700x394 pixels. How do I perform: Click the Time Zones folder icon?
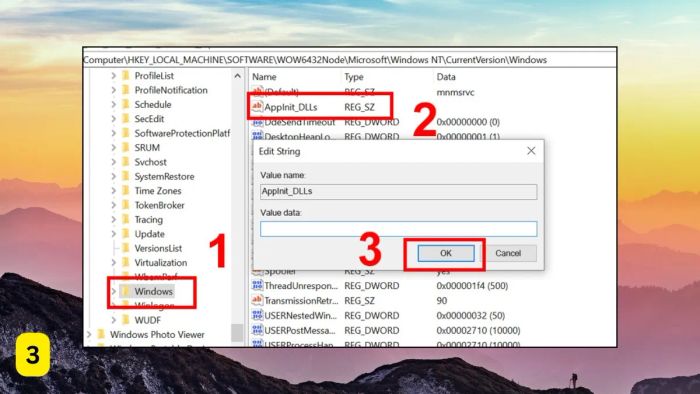tap(126, 191)
